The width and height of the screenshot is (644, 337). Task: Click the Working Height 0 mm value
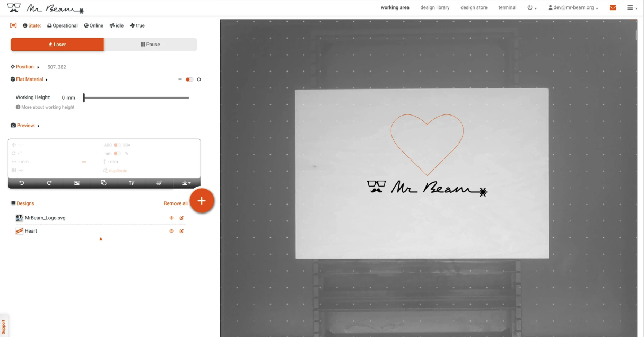click(x=68, y=97)
